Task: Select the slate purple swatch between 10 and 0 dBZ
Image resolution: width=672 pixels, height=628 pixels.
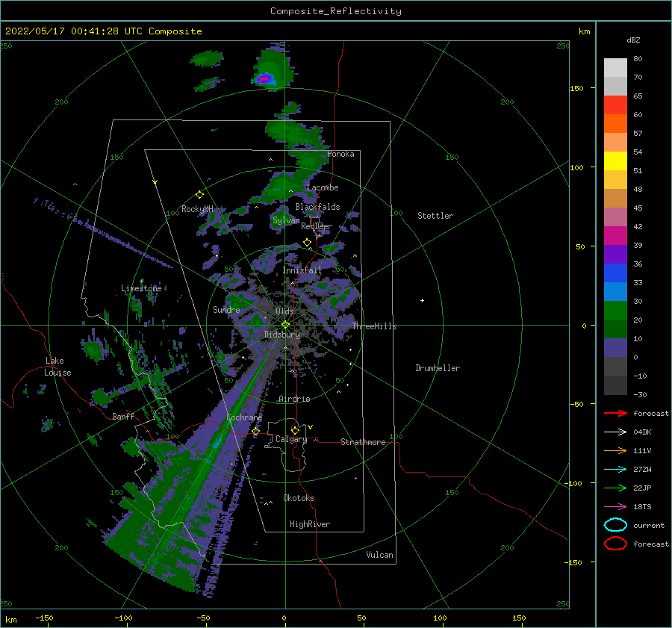Action: [615, 348]
